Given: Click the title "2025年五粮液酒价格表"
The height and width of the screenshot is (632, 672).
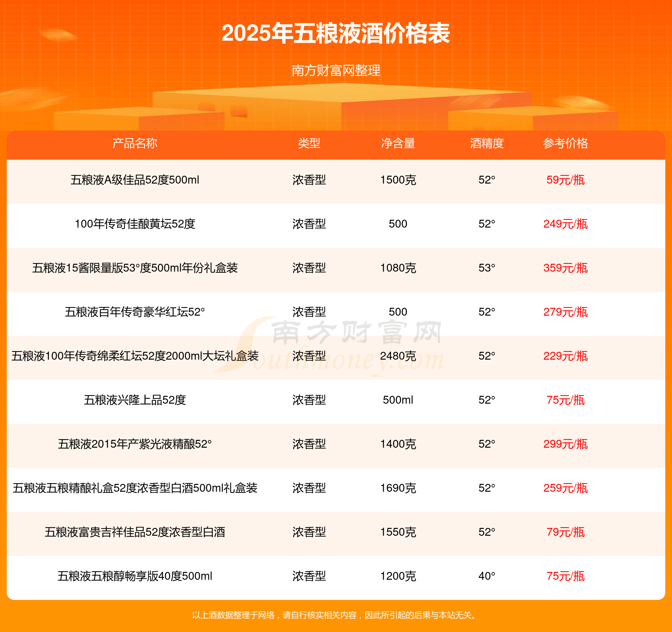Looking at the screenshot, I should pos(336,33).
